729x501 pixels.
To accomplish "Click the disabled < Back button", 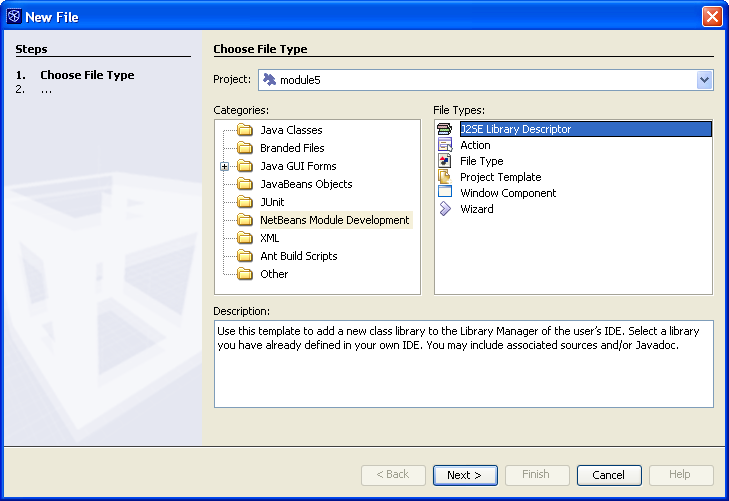I will pos(393,475).
